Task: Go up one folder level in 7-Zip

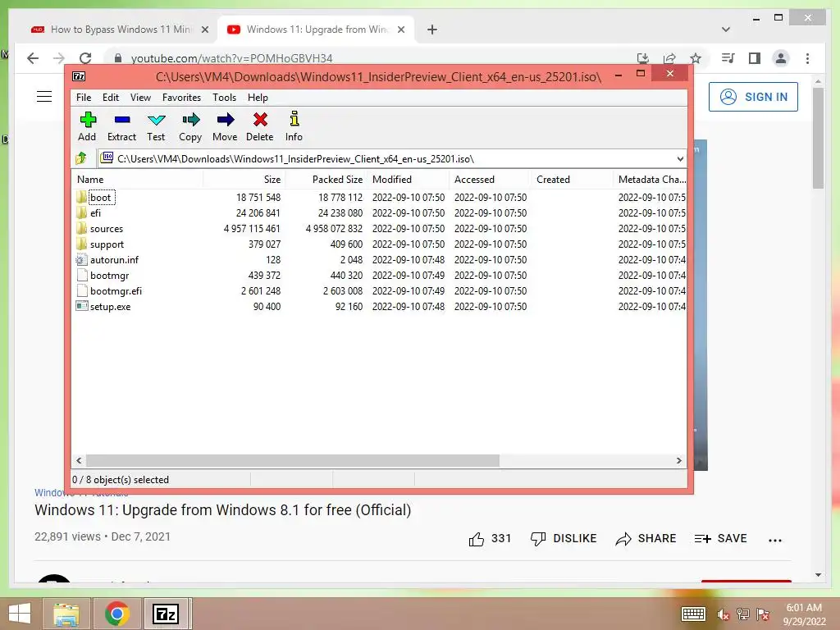Action: (81, 158)
